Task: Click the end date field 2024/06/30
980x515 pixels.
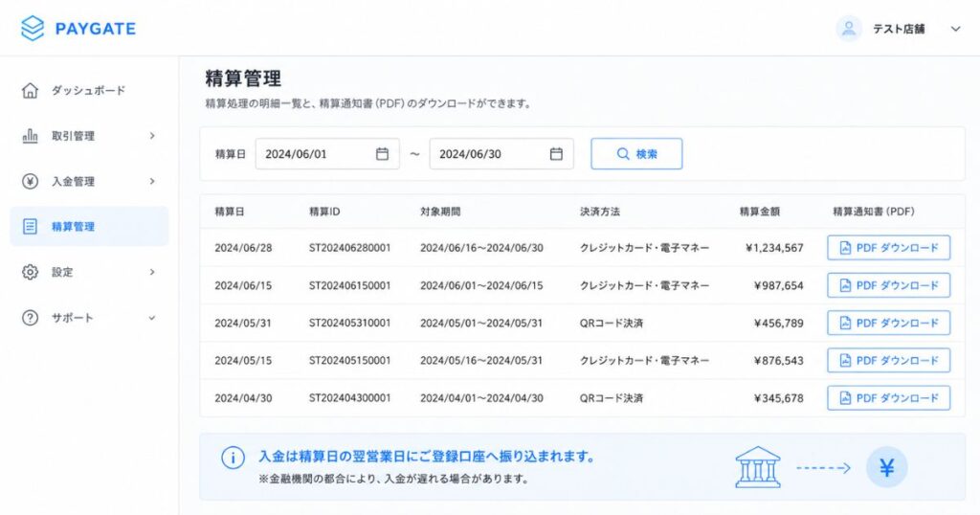Action: point(501,154)
